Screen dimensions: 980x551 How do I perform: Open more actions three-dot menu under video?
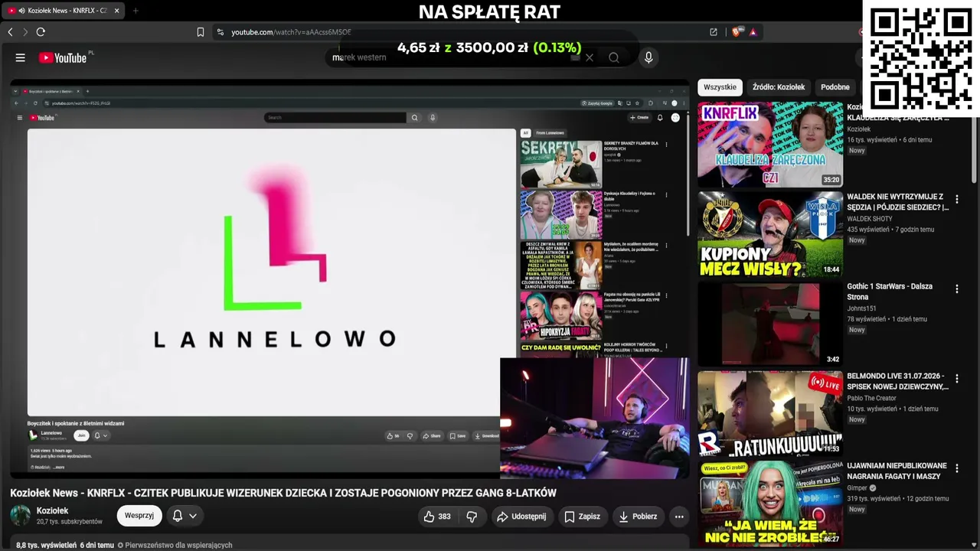pos(679,517)
